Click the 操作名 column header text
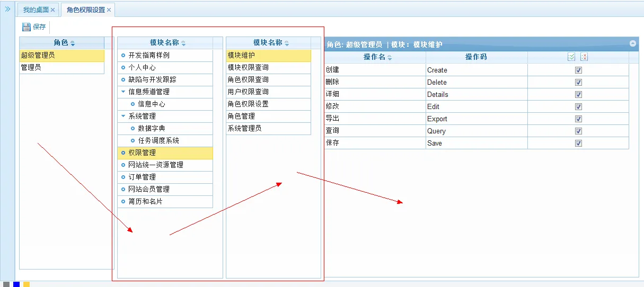This screenshot has width=644, height=287. coord(374,57)
